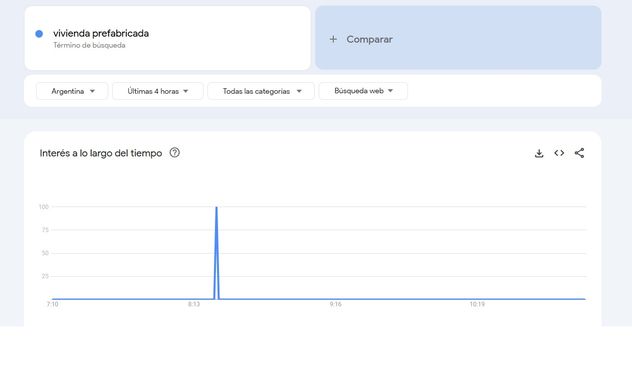Open the Búsqueda web search type dropdown
This screenshot has width=632, height=380.
[x=363, y=91]
